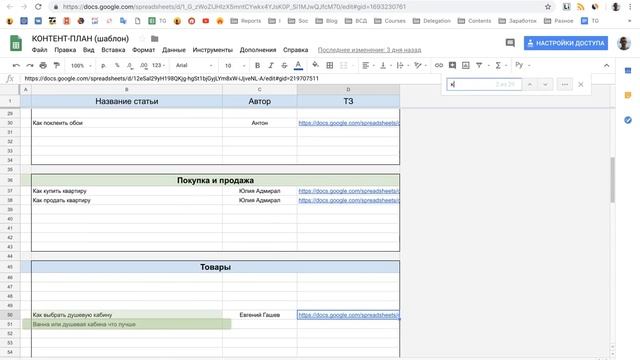Toggle strikethrough formatting
Viewport: 640px width, 360px height.
[x=284, y=65]
